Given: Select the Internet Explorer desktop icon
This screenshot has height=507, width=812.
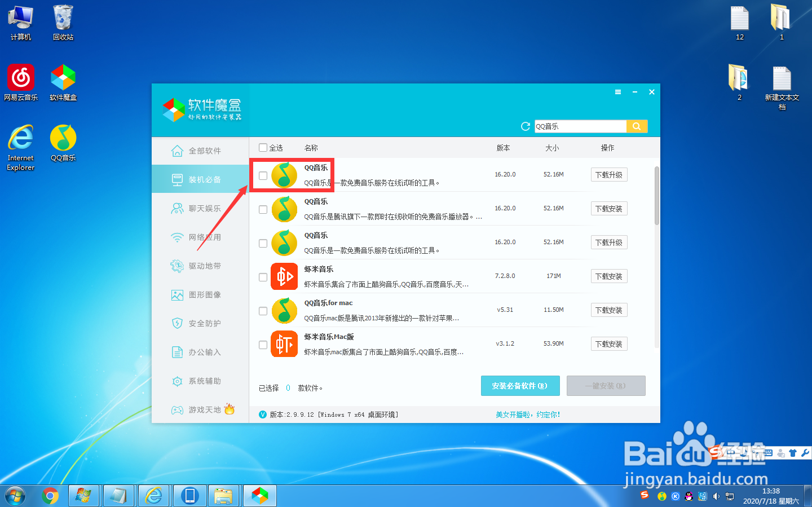Looking at the screenshot, I should pyautogui.click(x=21, y=148).
